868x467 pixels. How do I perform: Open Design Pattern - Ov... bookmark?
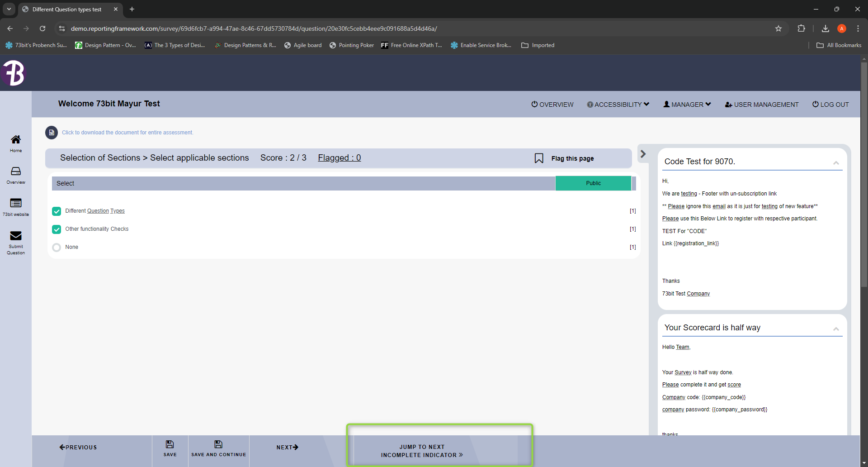pyautogui.click(x=105, y=45)
